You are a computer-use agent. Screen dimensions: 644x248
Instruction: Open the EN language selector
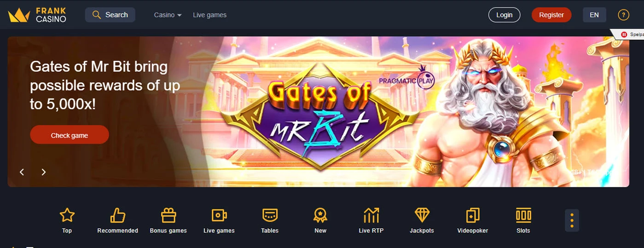coord(594,15)
